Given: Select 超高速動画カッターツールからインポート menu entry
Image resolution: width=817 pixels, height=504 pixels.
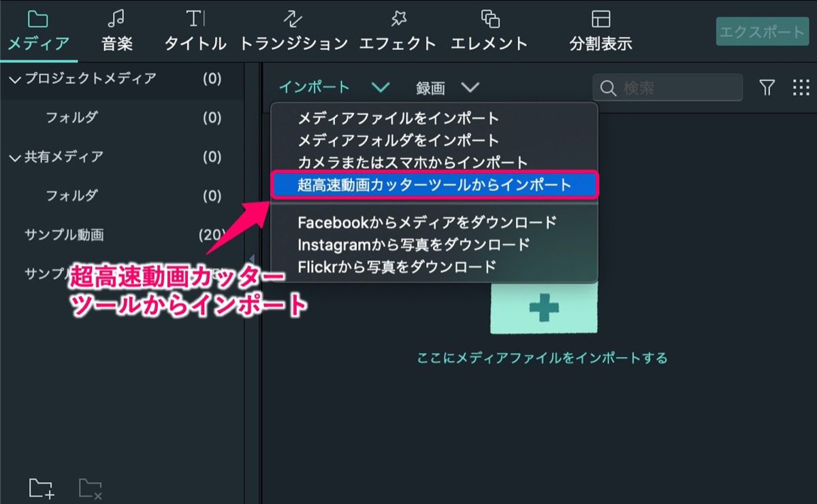Looking at the screenshot, I should (434, 185).
